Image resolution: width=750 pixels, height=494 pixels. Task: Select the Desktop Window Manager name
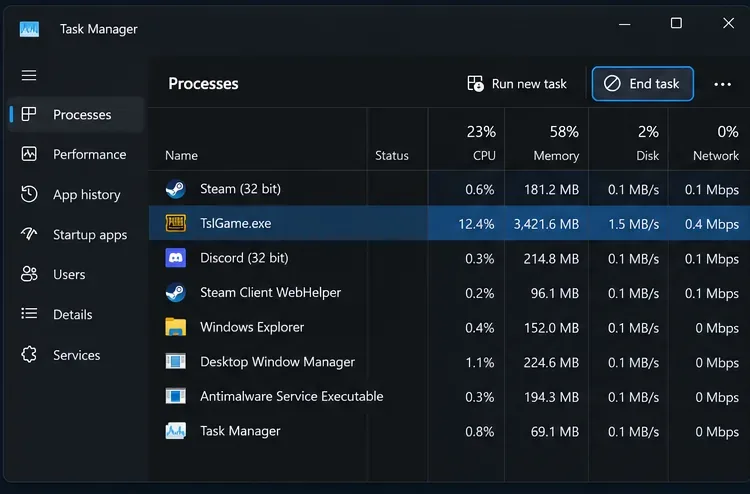click(277, 362)
